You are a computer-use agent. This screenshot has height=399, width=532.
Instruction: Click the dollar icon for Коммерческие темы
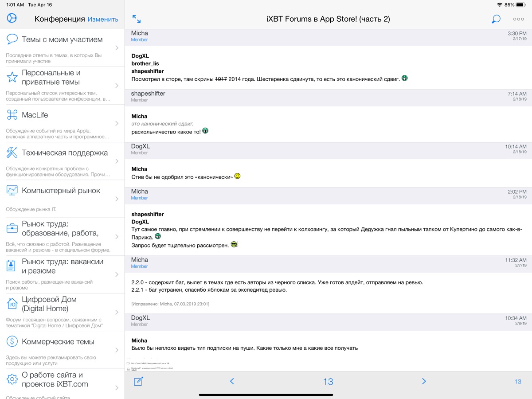pos(12,341)
